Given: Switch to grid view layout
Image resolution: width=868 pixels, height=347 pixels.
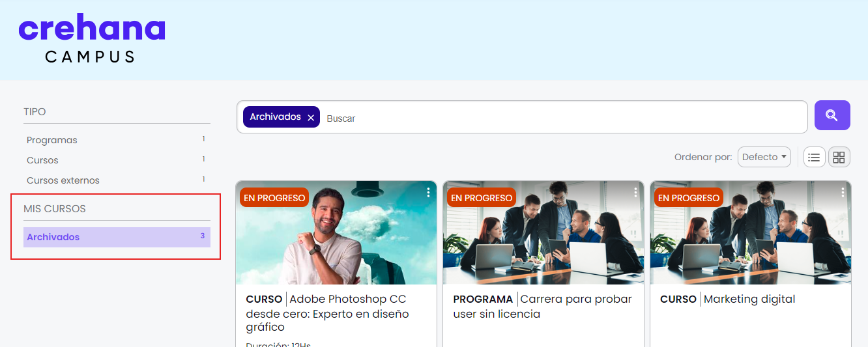Looking at the screenshot, I should [x=839, y=157].
